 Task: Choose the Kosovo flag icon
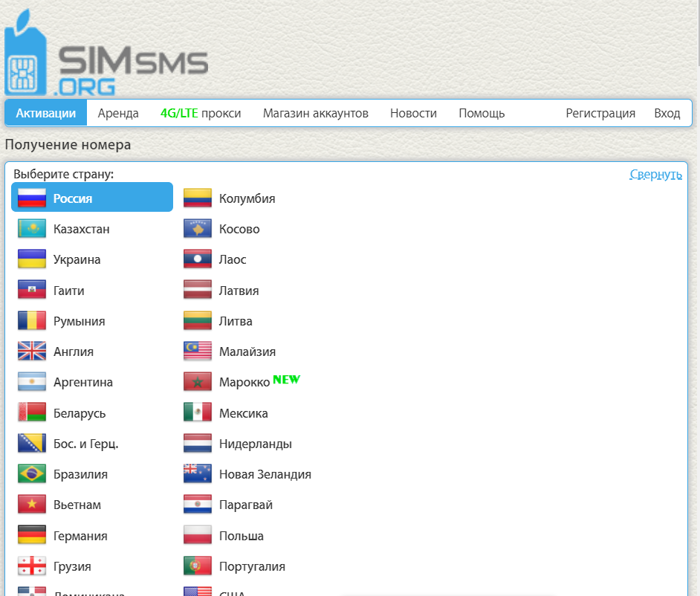coord(198,229)
